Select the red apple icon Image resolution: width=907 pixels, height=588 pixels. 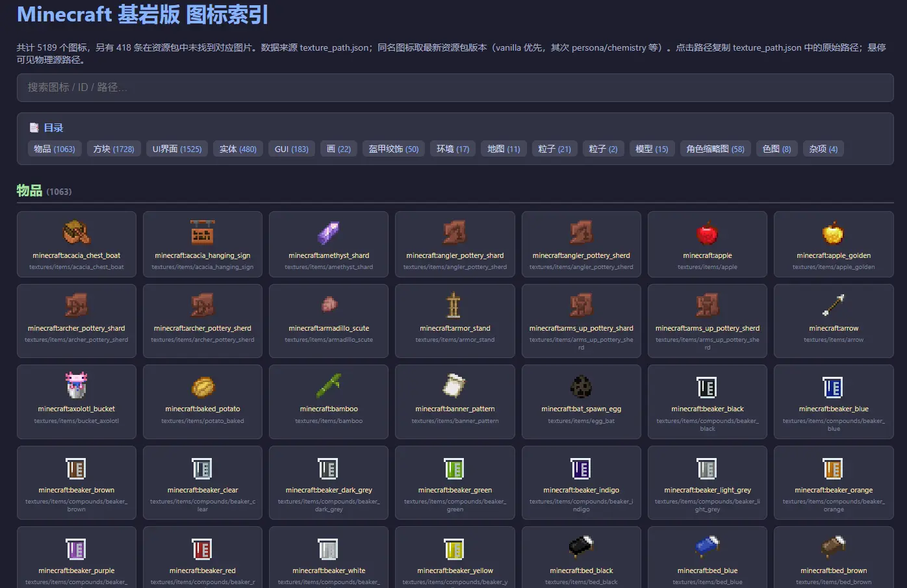pyautogui.click(x=707, y=232)
